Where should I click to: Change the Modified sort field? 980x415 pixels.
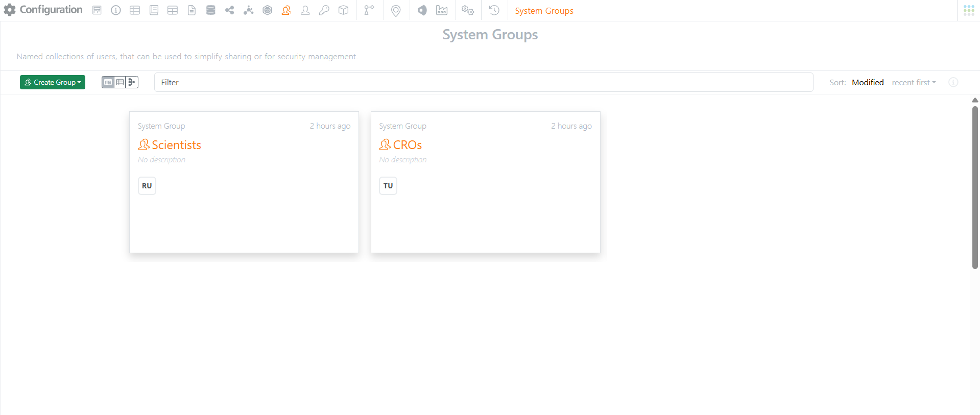[x=868, y=83]
